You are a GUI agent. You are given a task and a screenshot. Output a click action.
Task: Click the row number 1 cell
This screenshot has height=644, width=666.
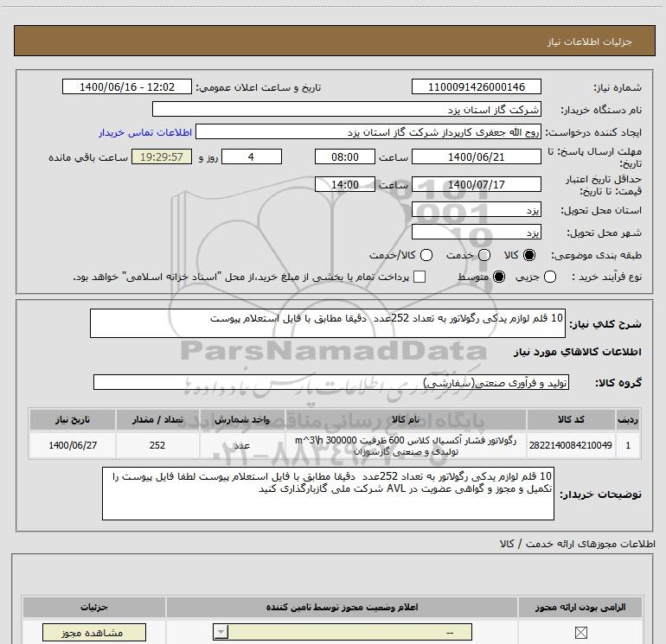(x=628, y=445)
